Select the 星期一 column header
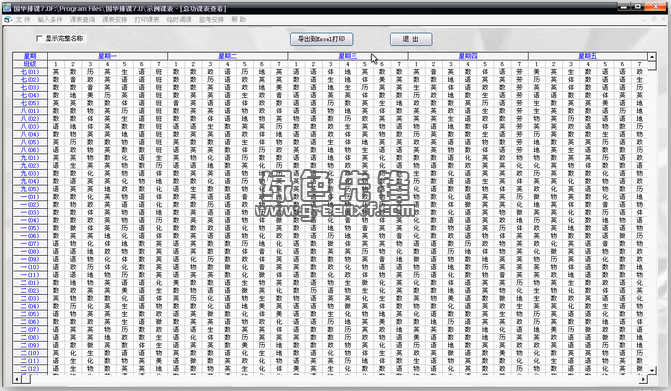Image resolution: width=671 pixels, height=391 pixels. click(x=107, y=56)
